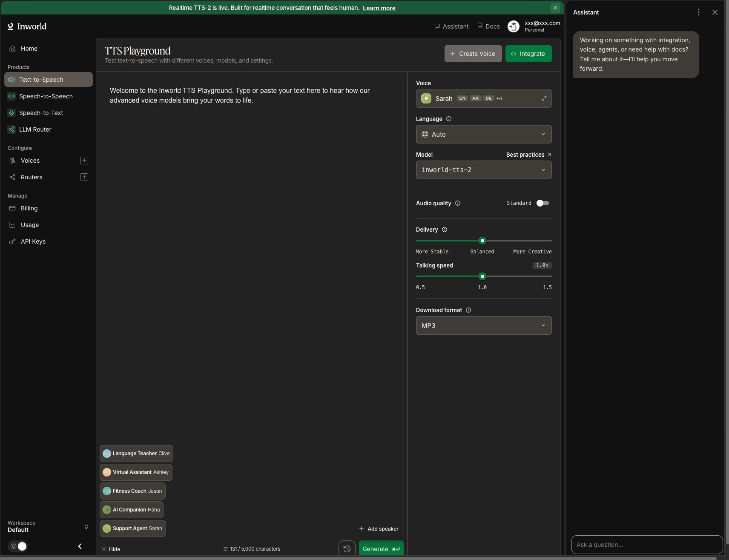The image size is (729, 560).
Task: Select Text-to-Speech in the sidebar
Action: [49, 80]
